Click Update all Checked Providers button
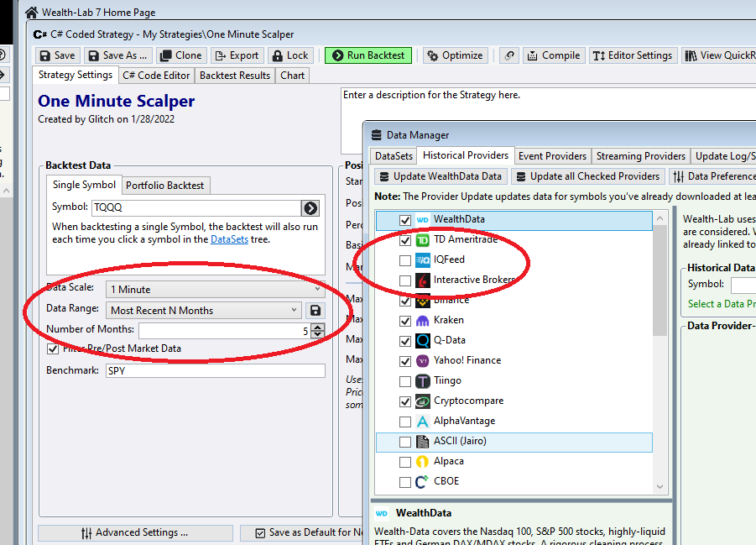 click(x=587, y=176)
